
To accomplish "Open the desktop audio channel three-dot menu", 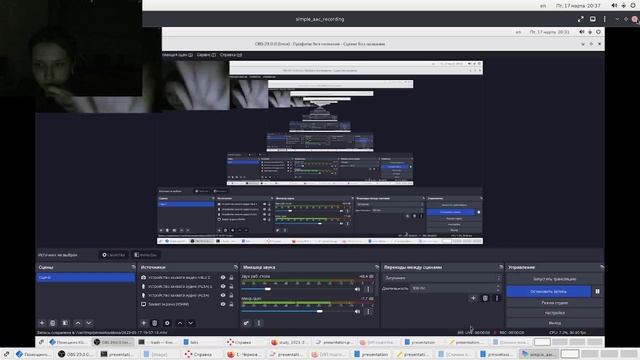I will [x=368, y=289].
